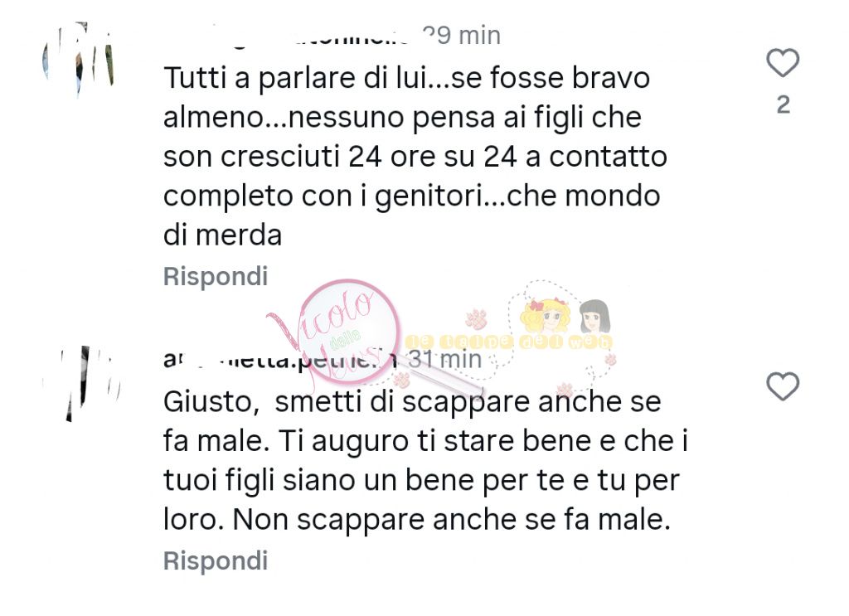Click the 29 min timestamp
The width and height of the screenshot is (849, 616).
(461, 36)
